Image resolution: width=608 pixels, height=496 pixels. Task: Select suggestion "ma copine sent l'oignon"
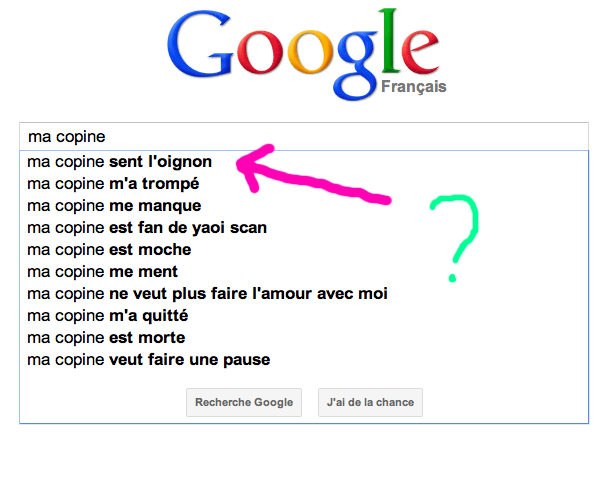click(x=118, y=161)
